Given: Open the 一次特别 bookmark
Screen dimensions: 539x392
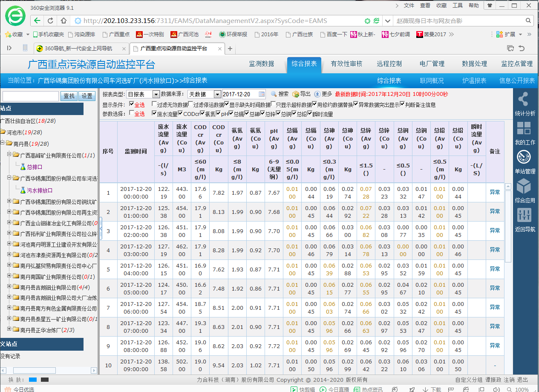Looking at the screenshot, I should click(150, 35).
